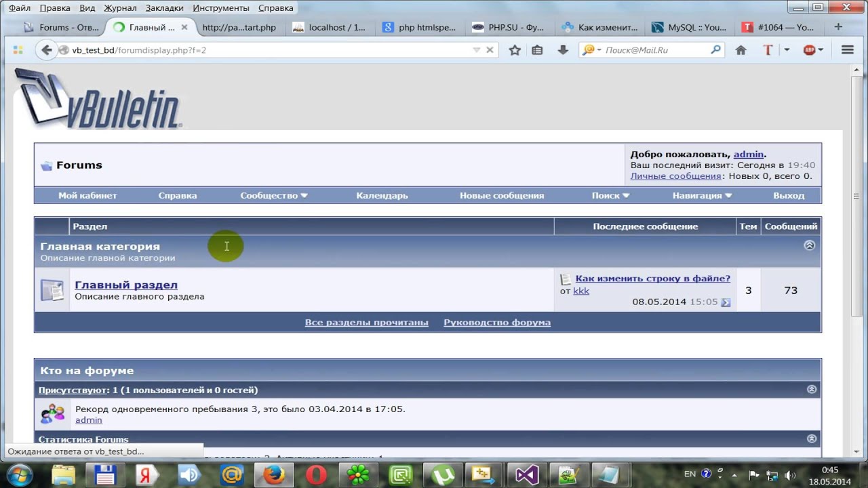
Task: Collapse the Статистика Forums section
Action: (x=812, y=439)
